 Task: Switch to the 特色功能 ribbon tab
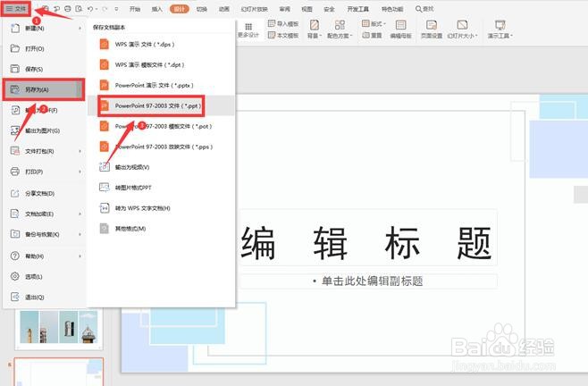coord(392,9)
